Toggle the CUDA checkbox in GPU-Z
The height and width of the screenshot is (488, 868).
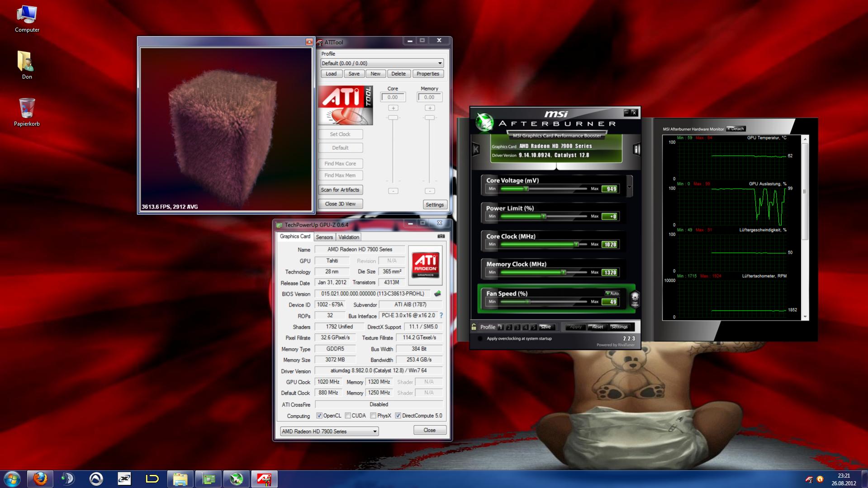pos(348,416)
